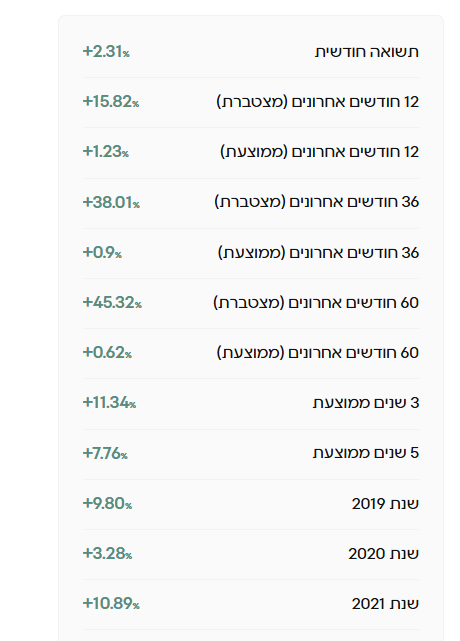This screenshot has width=460, height=641.
Task: Select 12 חודשים אחרונים (מצטברת) label
Action: pos(318,102)
